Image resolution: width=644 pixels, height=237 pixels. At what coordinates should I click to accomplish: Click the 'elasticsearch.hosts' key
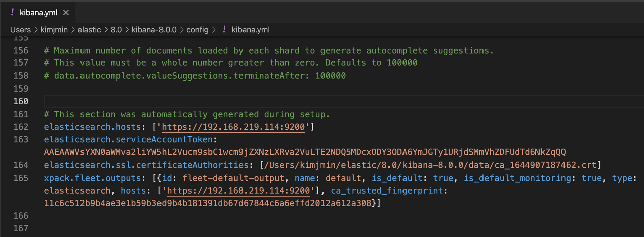pyautogui.click(x=94, y=127)
